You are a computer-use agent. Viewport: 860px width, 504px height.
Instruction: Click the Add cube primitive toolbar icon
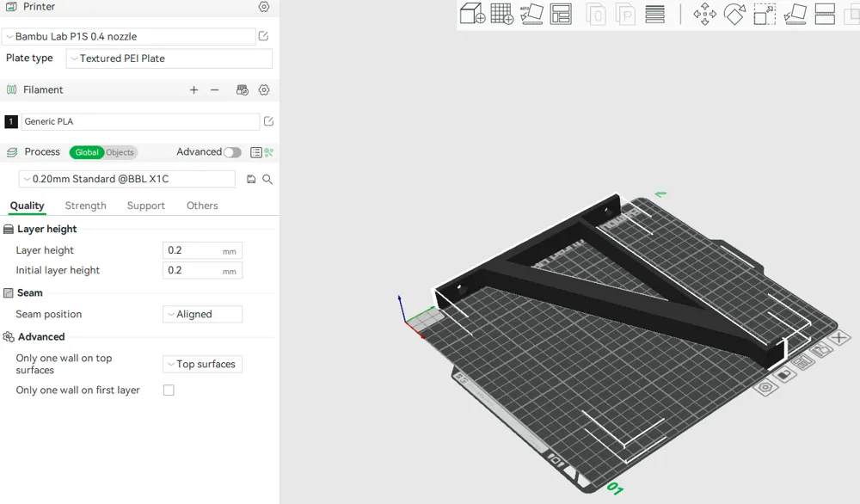coord(472,14)
